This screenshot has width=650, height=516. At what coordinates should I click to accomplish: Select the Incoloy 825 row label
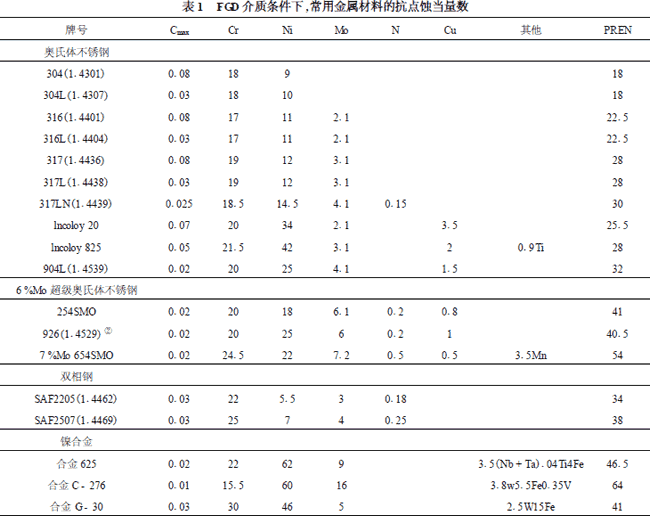click(75, 247)
